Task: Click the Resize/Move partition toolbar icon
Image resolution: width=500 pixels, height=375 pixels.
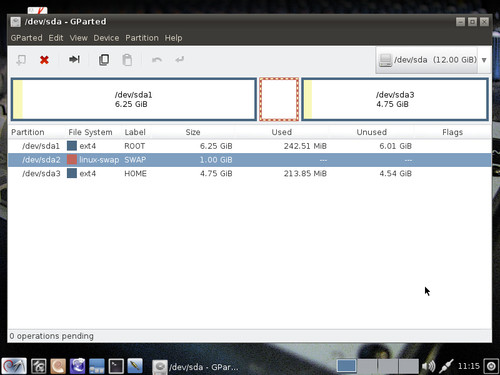Action: pyautogui.click(x=74, y=59)
